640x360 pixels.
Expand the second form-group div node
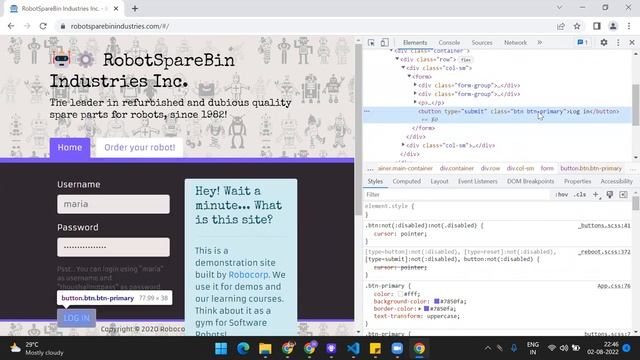click(416, 93)
